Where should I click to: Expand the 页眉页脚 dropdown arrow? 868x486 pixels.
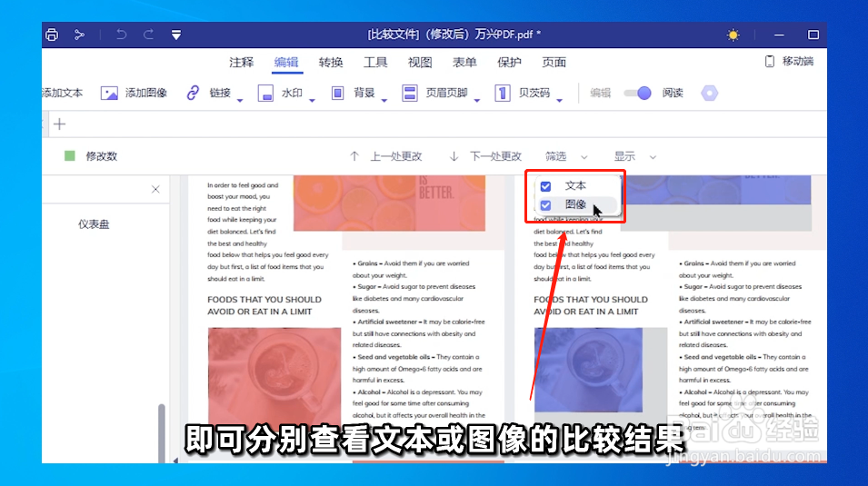(x=477, y=100)
